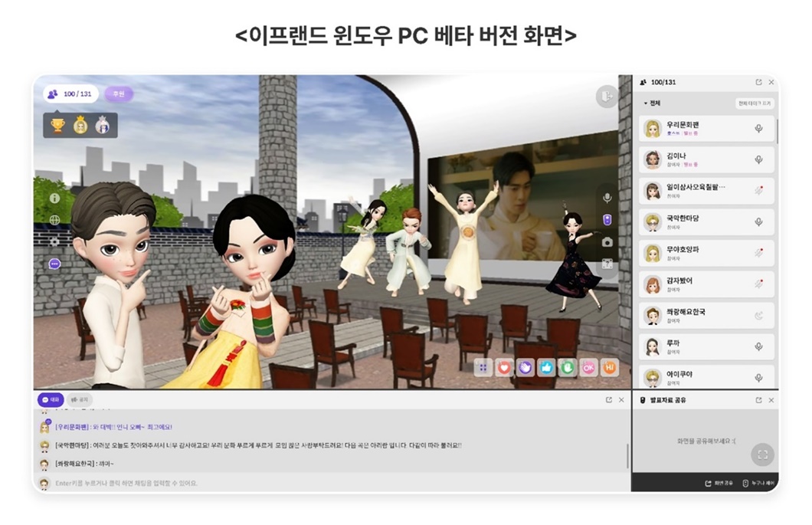Image resolution: width=812 pixels, height=525 pixels.
Task: Toggle 김이나's microphone in the participant list
Action: click(x=758, y=159)
